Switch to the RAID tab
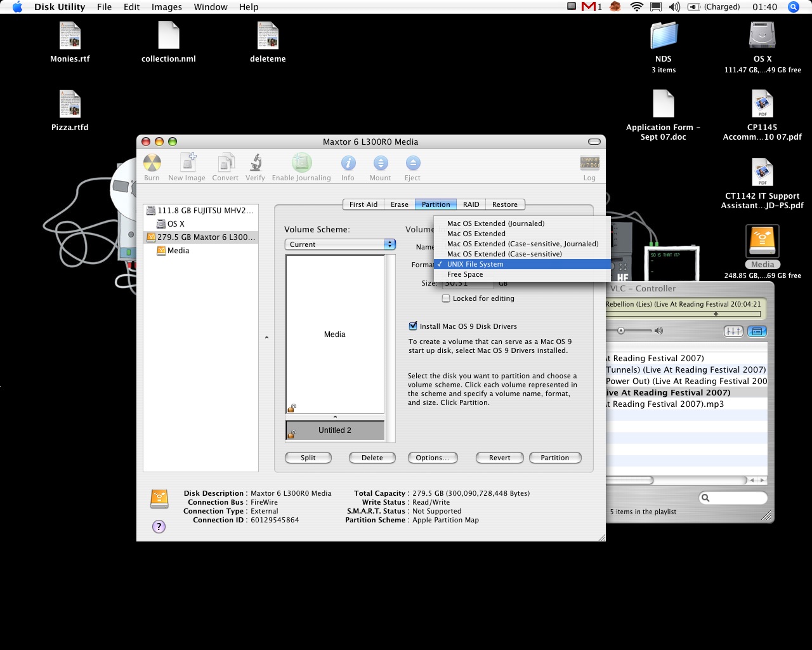This screenshot has width=812, height=650. [471, 204]
